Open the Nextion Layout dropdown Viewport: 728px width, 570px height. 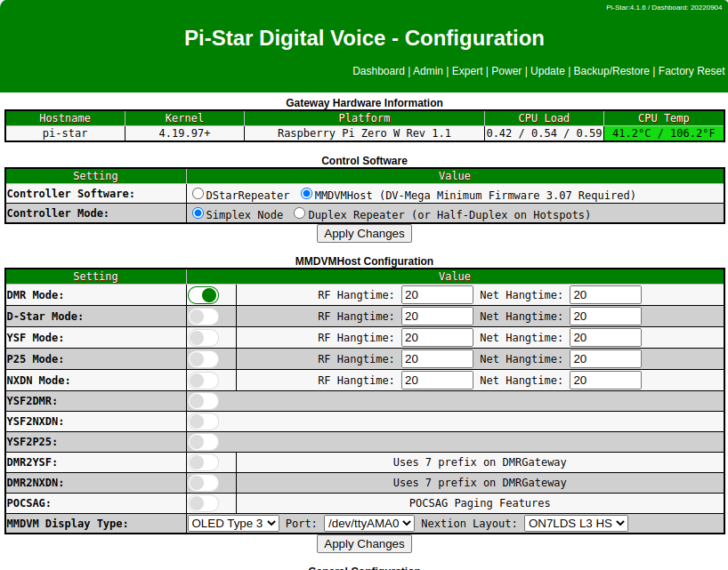(576, 524)
